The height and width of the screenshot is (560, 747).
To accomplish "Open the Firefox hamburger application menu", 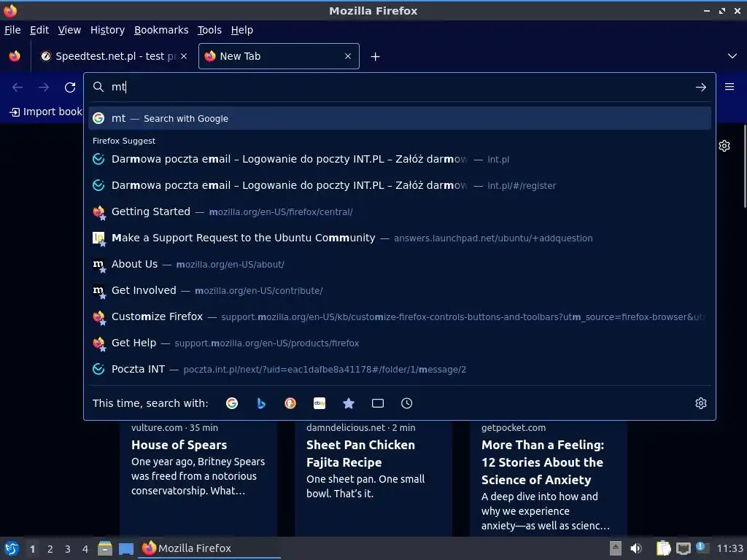I will click(x=729, y=87).
